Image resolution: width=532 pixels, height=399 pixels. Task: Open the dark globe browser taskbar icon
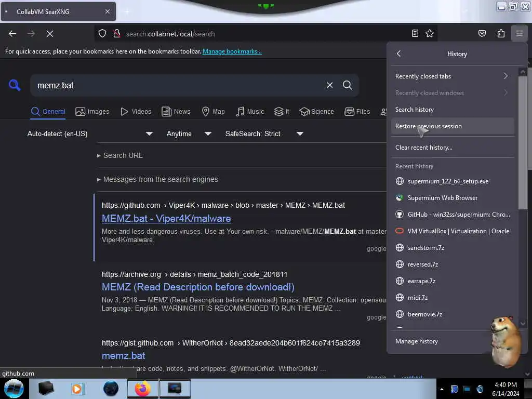coord(111,389)
